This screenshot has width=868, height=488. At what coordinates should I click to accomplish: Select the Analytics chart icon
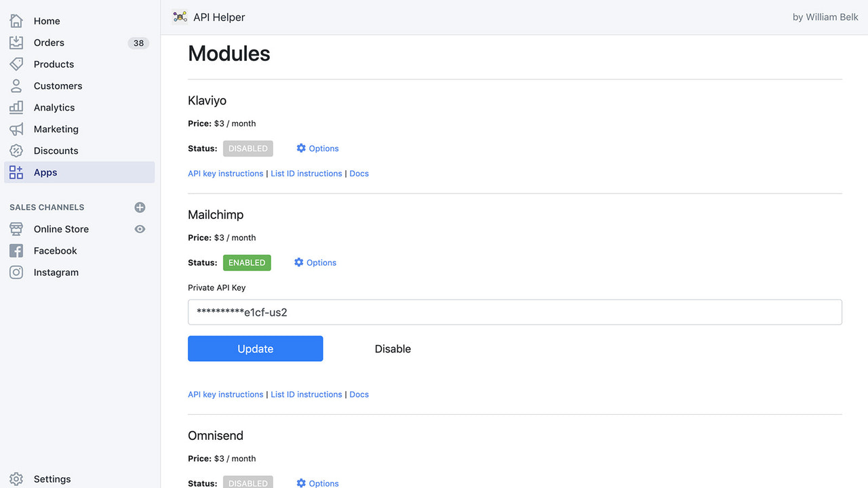pos(16,107)
